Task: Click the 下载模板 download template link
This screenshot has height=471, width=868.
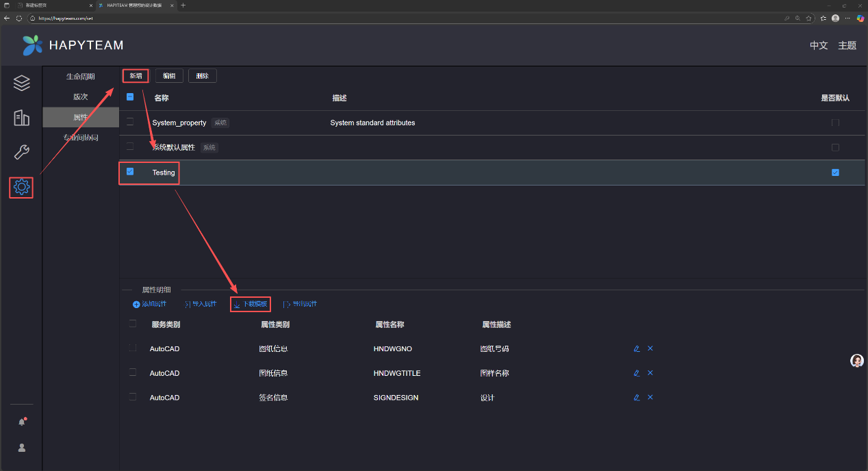Action: 251,304
